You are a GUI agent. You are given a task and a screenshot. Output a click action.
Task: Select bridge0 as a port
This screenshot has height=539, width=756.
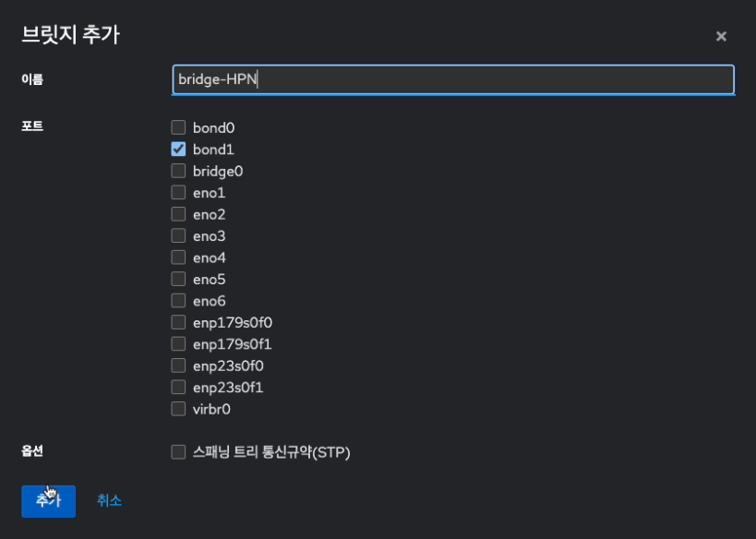pyautogui.click(x=179, y=171)
